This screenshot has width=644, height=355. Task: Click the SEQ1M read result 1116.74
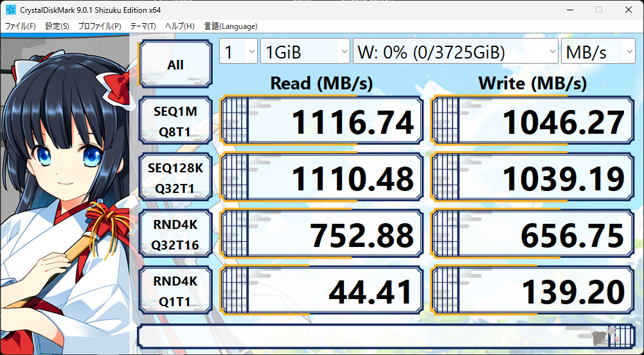tap(321, 122)
